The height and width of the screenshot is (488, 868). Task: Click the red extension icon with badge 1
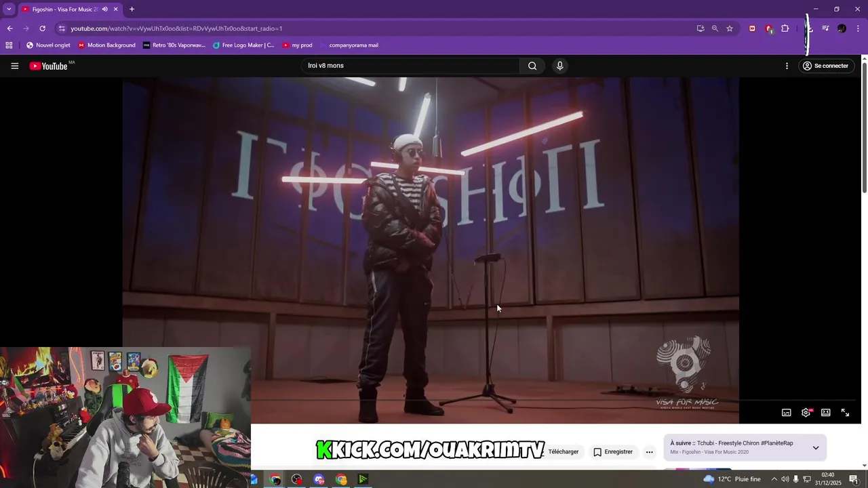pos(769,28)
